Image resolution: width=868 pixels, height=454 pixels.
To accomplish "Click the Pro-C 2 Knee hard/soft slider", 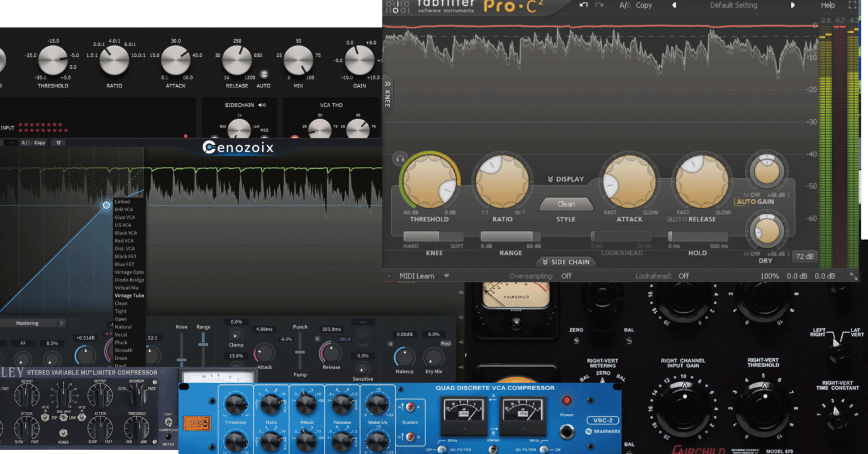I will (x=433, y=237).
